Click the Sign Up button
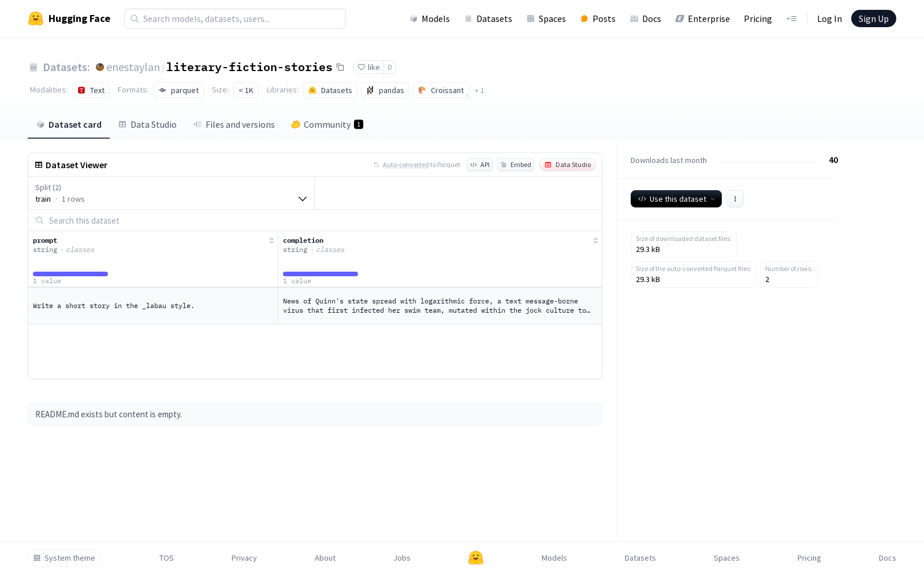The image size is (924, 578). [873, 18]
